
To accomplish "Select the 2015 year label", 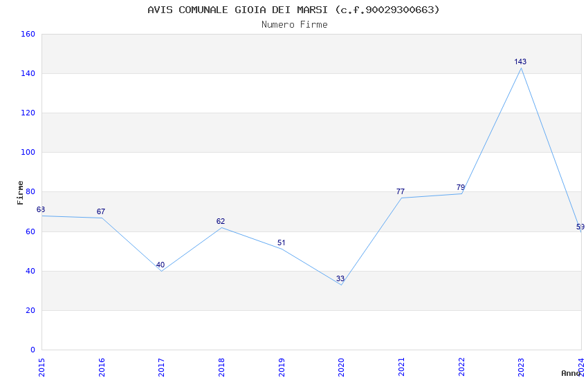I will pyautogui.click(x=42, y=366).
